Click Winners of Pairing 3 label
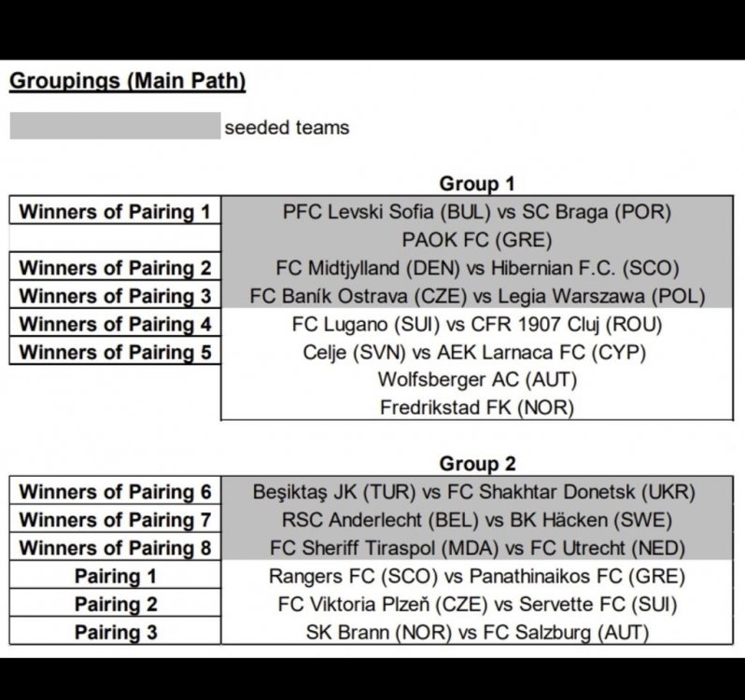Image resolution: width=745 pixels, height=700 pixels. tap(115, 296)
